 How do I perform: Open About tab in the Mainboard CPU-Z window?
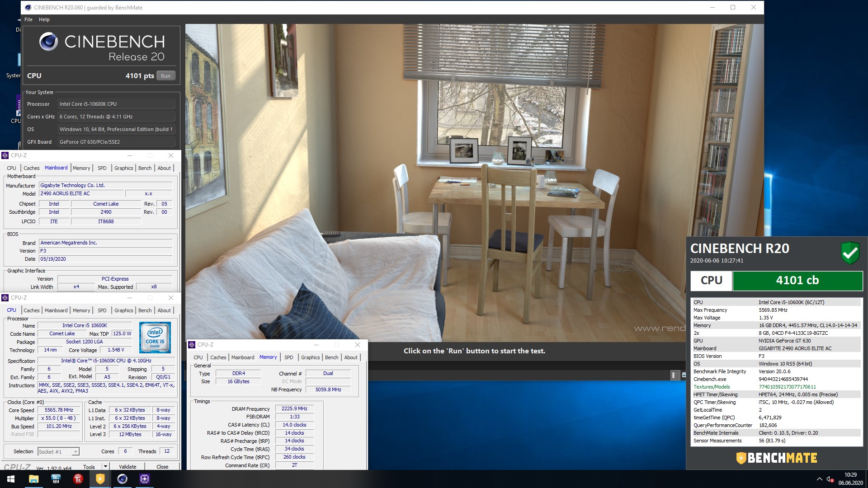164,168
